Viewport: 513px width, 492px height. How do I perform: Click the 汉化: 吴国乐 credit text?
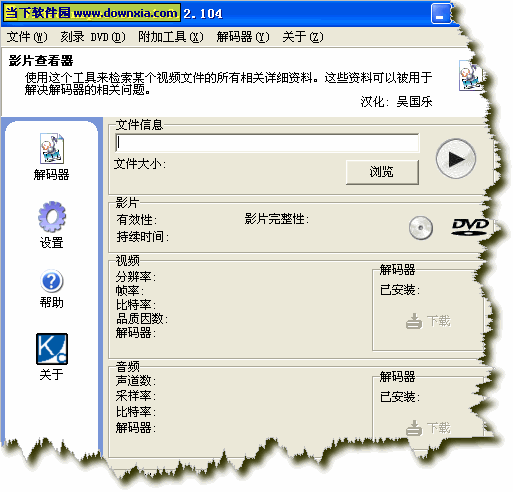coord(396,102)
